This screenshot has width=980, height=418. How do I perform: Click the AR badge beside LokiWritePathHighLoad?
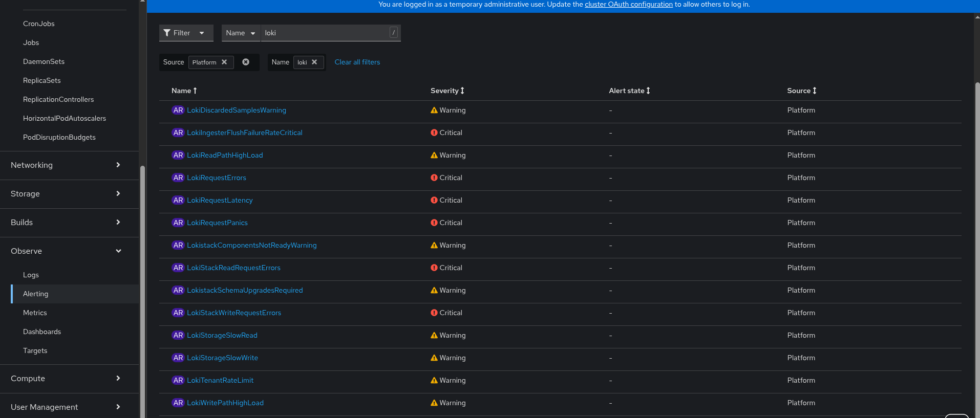pyautogui.click(x=178, y=403)
